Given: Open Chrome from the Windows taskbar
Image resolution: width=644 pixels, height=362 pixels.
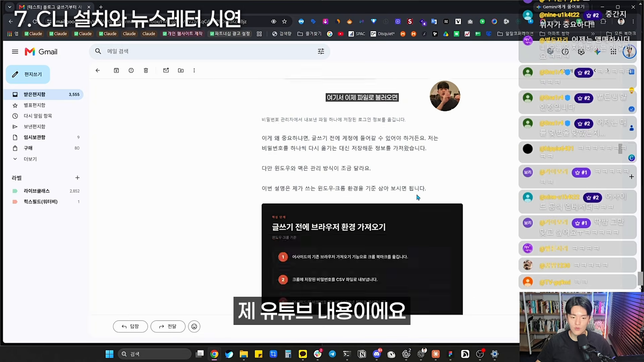Looking at the screenshot, I should click(x=214, y=354).
